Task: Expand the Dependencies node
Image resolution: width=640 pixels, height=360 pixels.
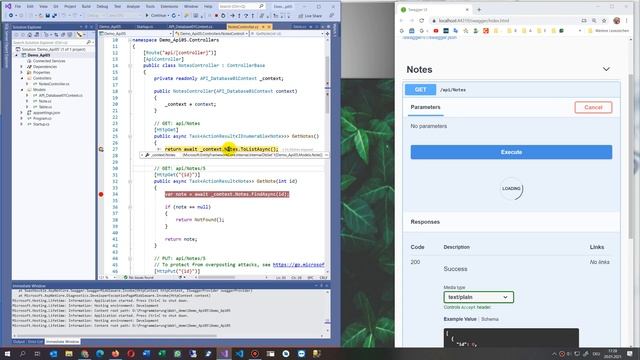Action: coord(22,67)
